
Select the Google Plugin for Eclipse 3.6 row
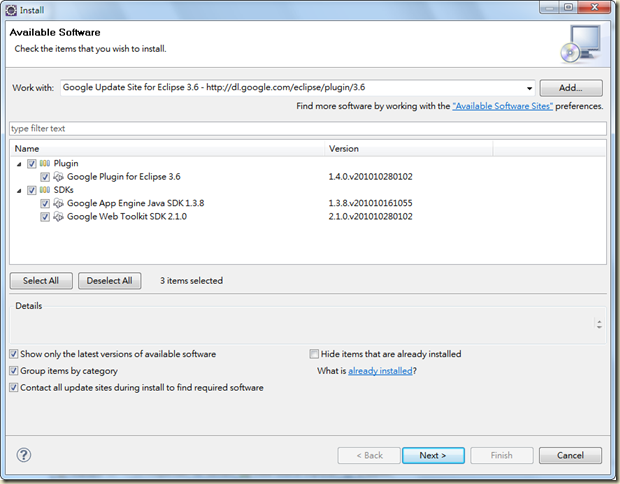(x=123, y=177)
